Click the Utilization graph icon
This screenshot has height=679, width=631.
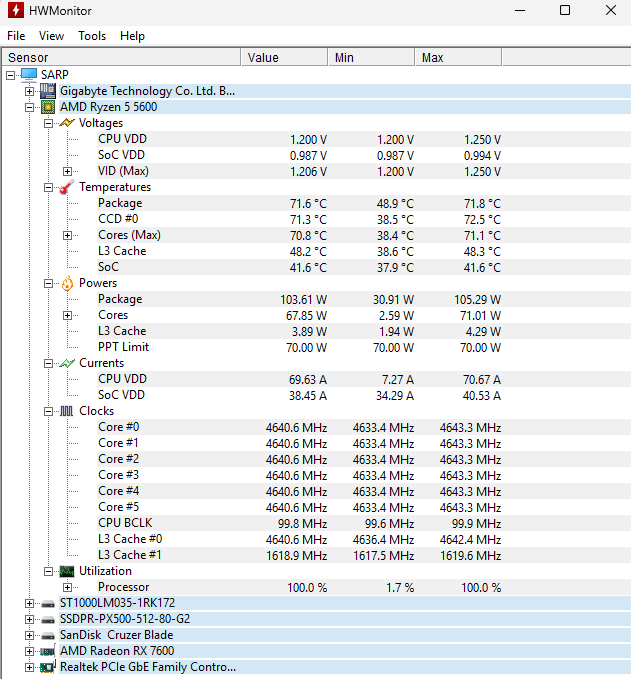tap(67, 572)
